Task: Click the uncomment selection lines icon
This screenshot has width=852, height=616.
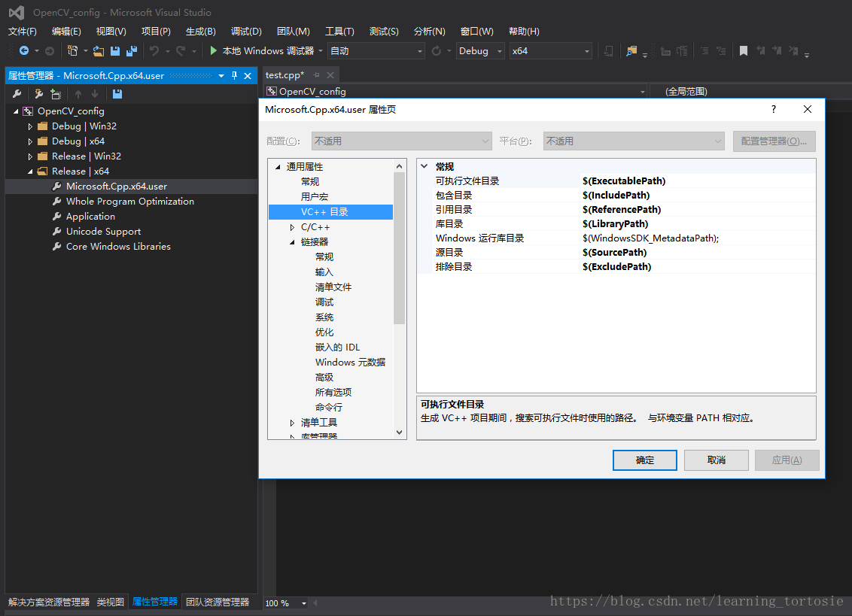Action: [721, 51]
